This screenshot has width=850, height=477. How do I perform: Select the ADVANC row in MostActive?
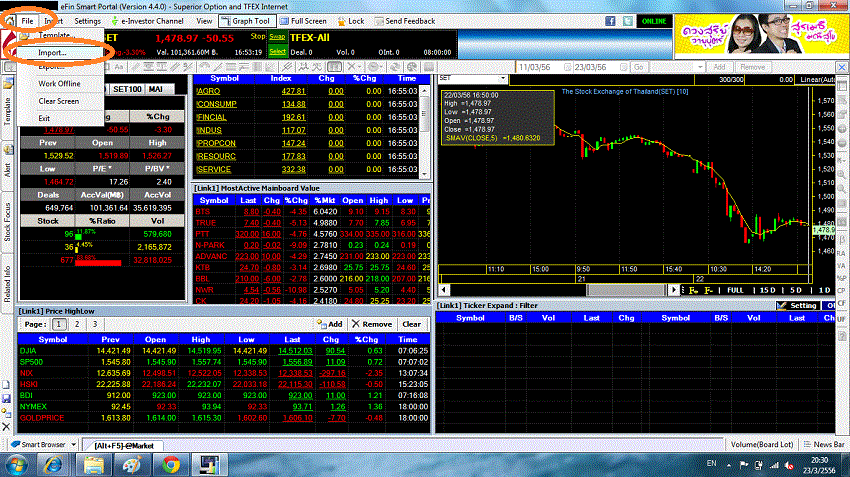click(x=312, y=256)
